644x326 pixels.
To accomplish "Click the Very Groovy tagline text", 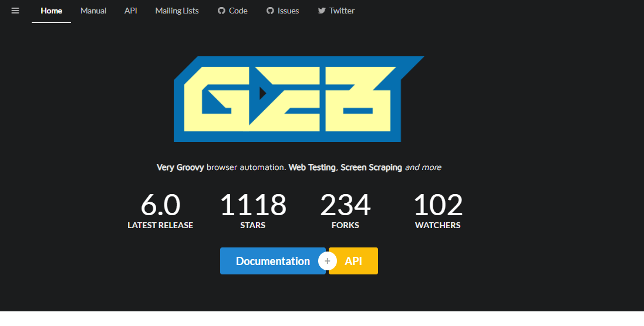I will coord(180,167).
